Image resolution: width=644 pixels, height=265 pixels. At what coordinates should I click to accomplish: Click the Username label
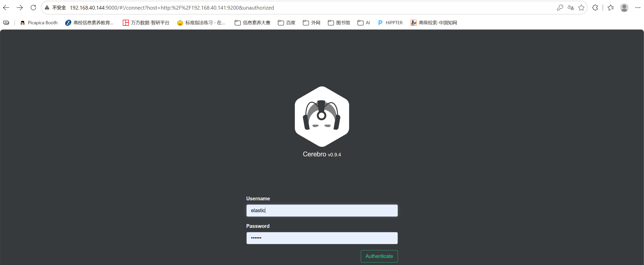[258, 199]
